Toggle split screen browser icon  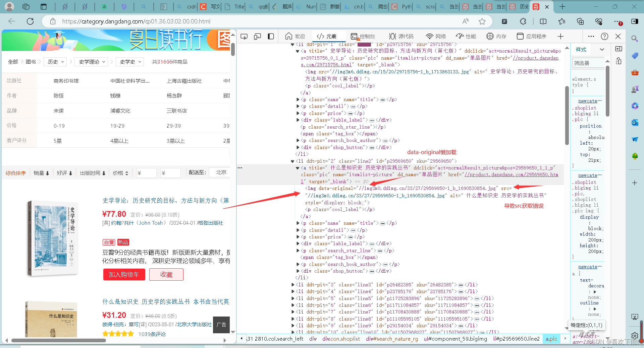[543, 21]
